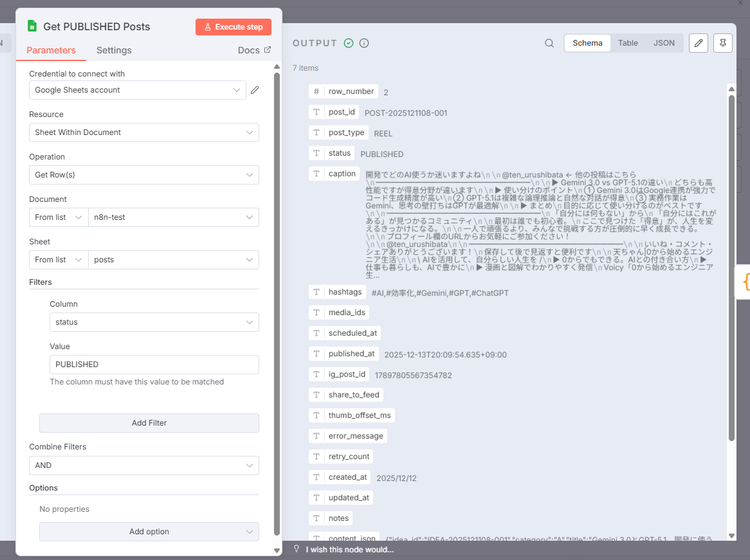Click the Add Filter button

pyautogui.click(x=149, y=423)
